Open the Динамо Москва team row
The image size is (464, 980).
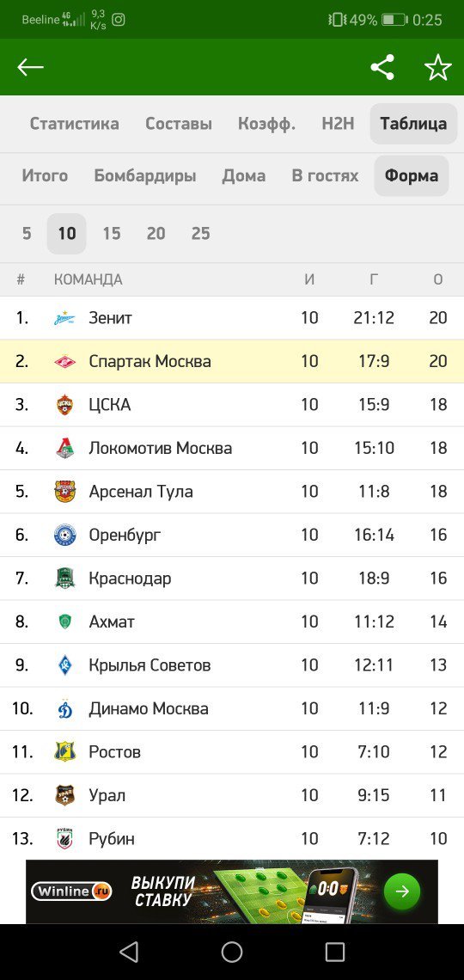point(232,708)
